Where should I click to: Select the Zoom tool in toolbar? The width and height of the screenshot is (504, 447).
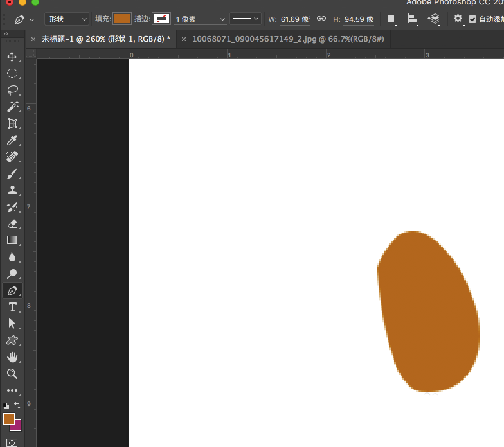click(x=12, y=374)
